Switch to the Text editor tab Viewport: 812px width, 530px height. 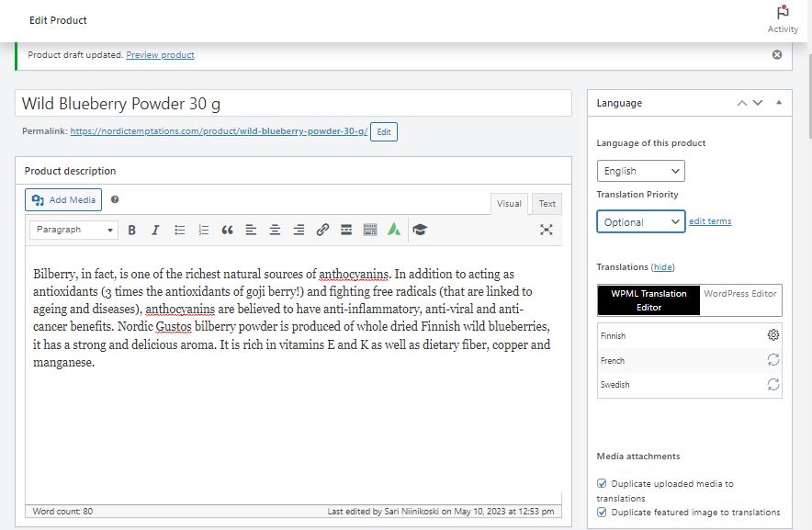547,204
